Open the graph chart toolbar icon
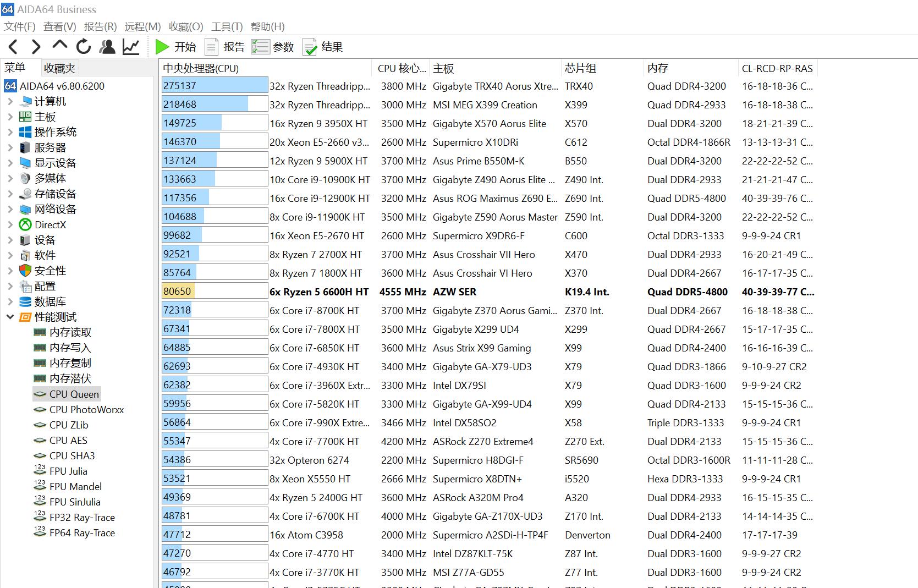918x588 pixels. tap(131, 47)
